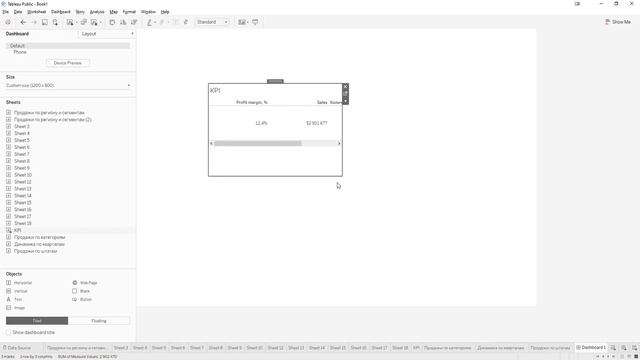Toggle Show dashboard title checkbox
The width and height of the screenshot is (640, 360).
(8, 332)
